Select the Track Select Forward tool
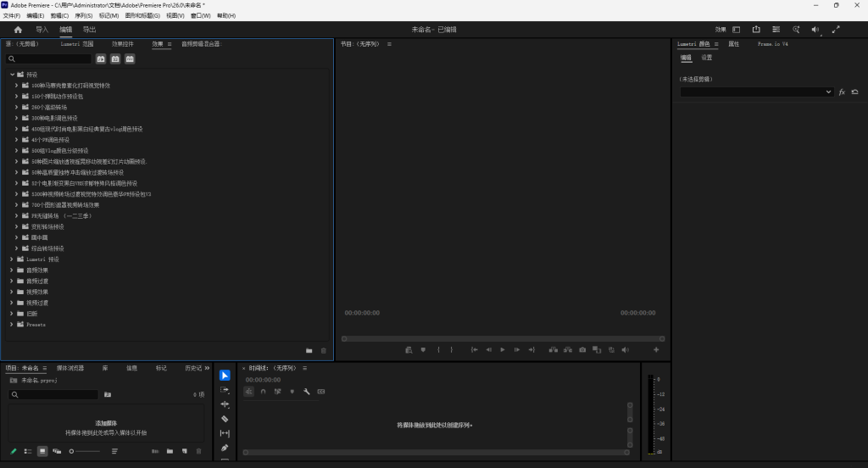 pos(225,390)
